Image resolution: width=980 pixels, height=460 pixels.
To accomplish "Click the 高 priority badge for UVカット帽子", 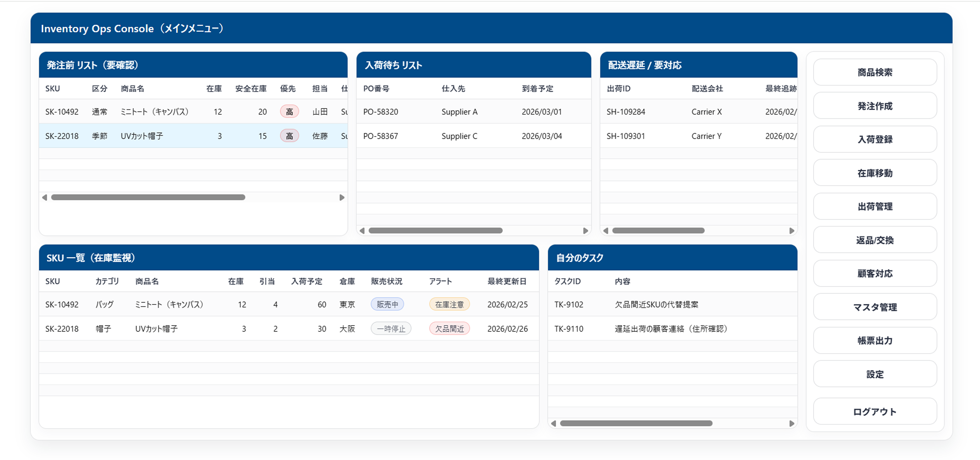I will (289, 135).
